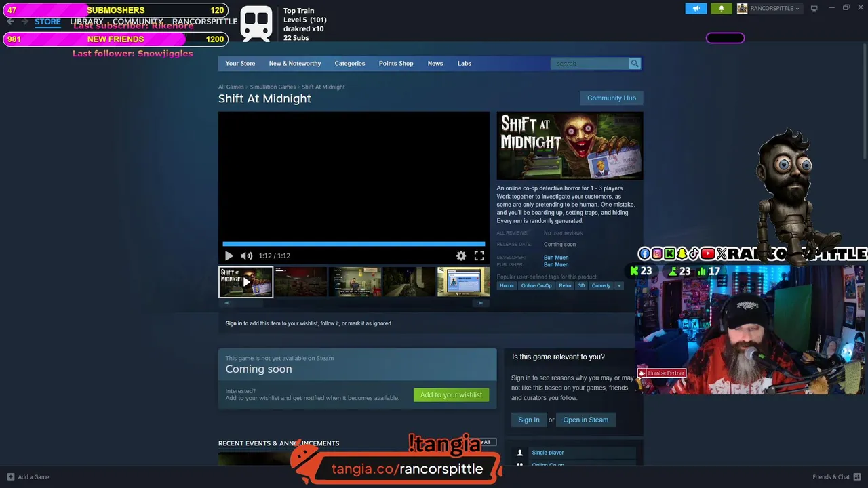Go back with the left arrow

(10, 22)
